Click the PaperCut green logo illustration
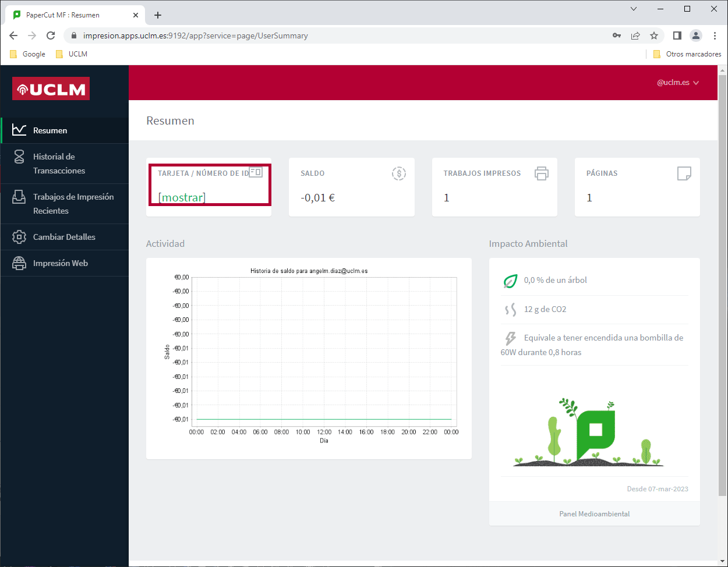 tap(595, 435)
